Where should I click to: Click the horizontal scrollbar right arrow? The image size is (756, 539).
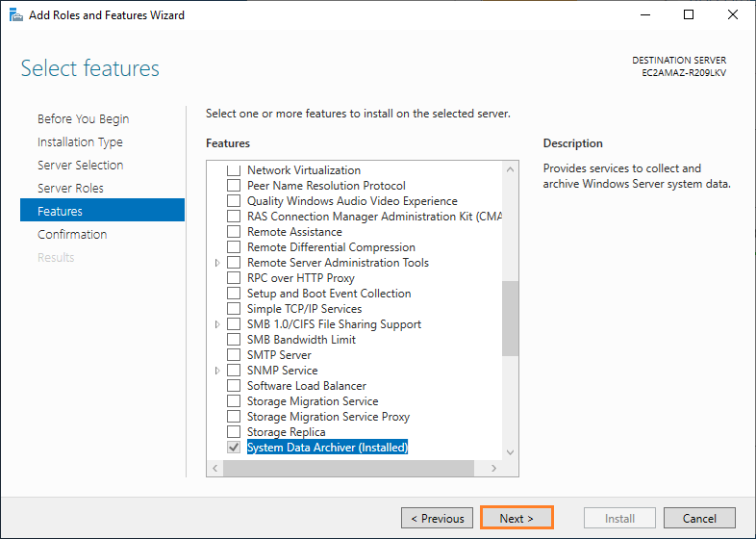[x=493, y=468]
